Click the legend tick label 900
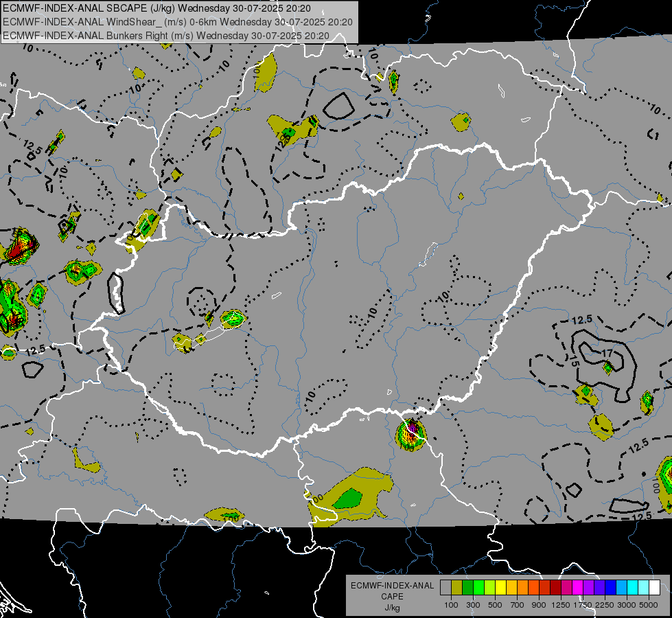The height and width of the screenshot is (618, 672). [539, 605]
